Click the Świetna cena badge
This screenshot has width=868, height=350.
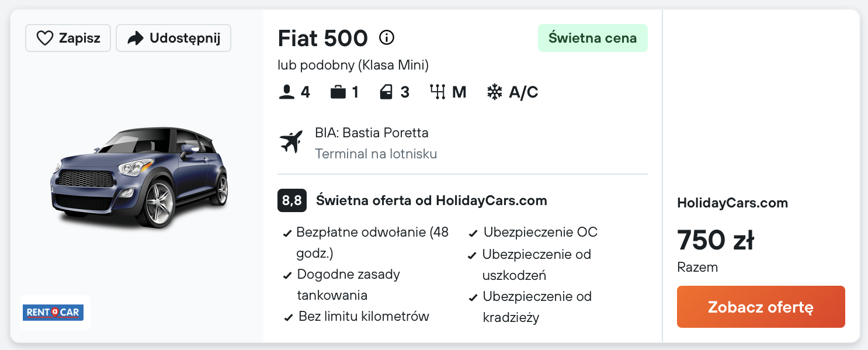(592, 38)
